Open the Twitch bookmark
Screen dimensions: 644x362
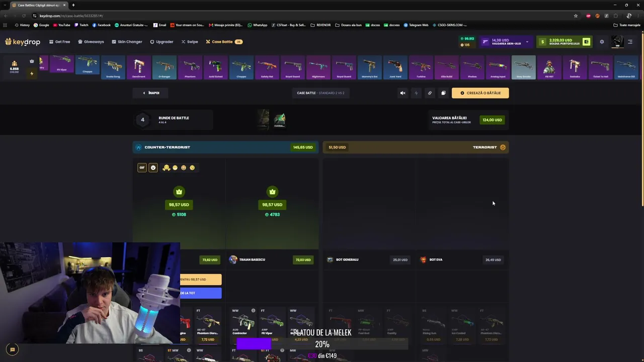point(81,25)
